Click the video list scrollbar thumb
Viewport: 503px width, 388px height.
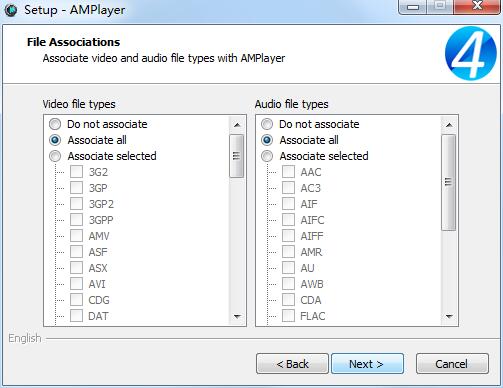coord(237,156)
